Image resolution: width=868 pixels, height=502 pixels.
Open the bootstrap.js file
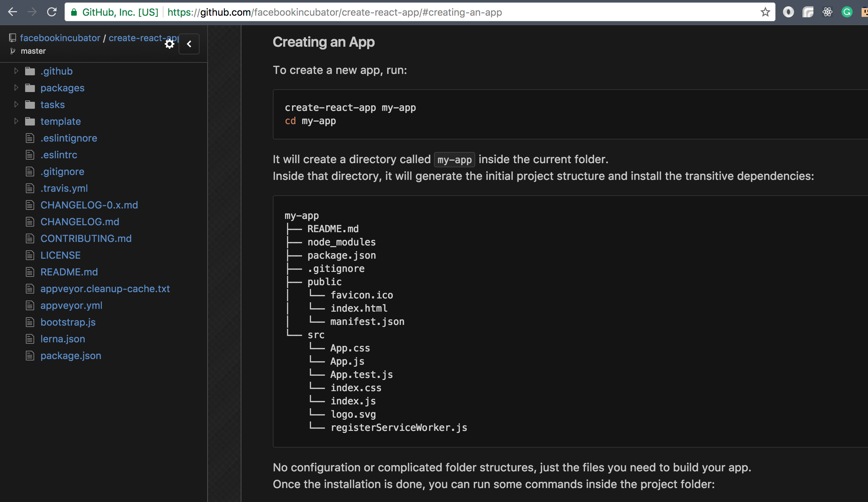pyautogui.click(x=68, y=322)
